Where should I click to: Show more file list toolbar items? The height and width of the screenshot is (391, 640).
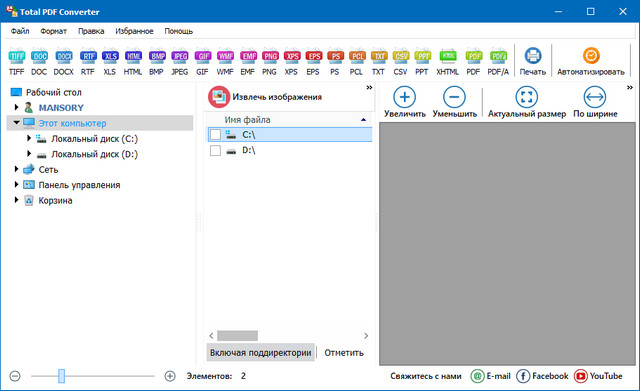coord(369,87)
